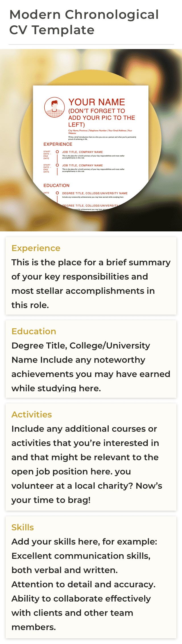Click the profile avatar icon in CV preview

55,107
